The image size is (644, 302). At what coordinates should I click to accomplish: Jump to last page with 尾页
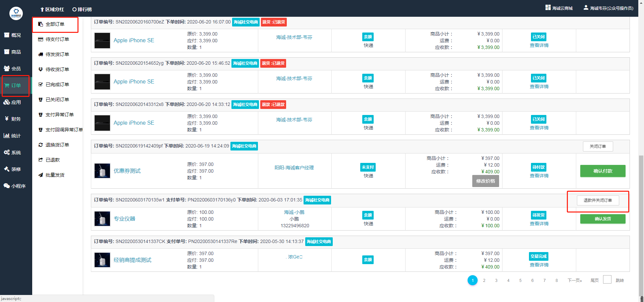coord(594,281)
